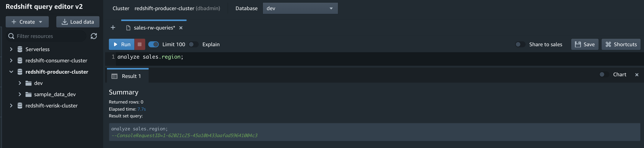Viewport: 644px width, 148px height.
Task: Add a new editor tab with plus icon
Action: tap(113, 28)
